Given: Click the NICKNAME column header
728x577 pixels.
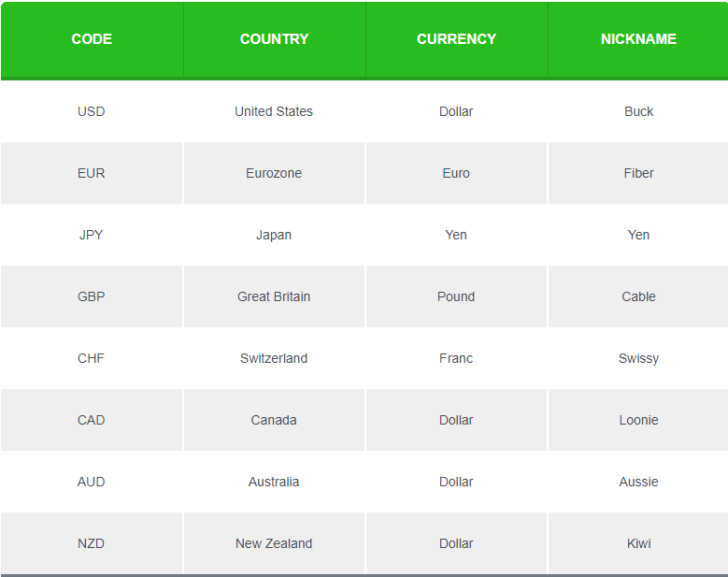Looking at the screenshot, I should point(638,39).
